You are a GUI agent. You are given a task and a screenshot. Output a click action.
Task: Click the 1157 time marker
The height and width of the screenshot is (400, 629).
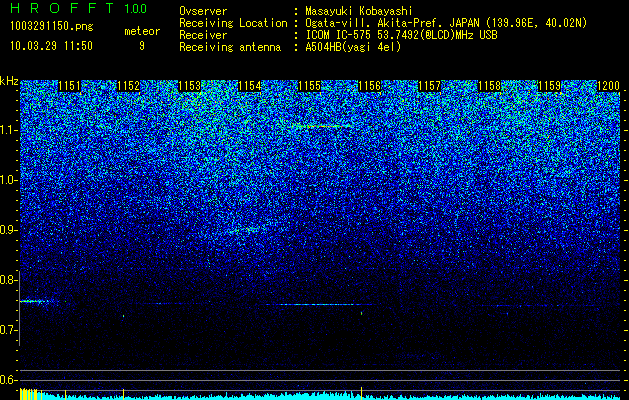pos(430,86)
